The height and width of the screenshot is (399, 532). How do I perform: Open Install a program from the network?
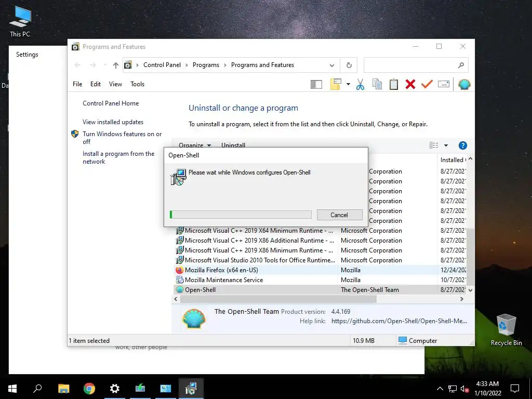(118, 157)
